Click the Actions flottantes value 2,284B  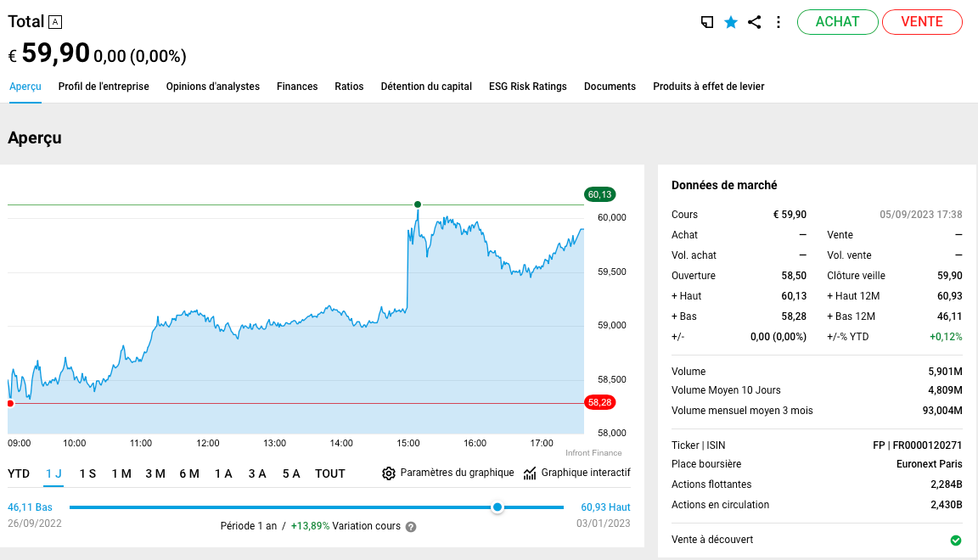click(x=947, y=484)
